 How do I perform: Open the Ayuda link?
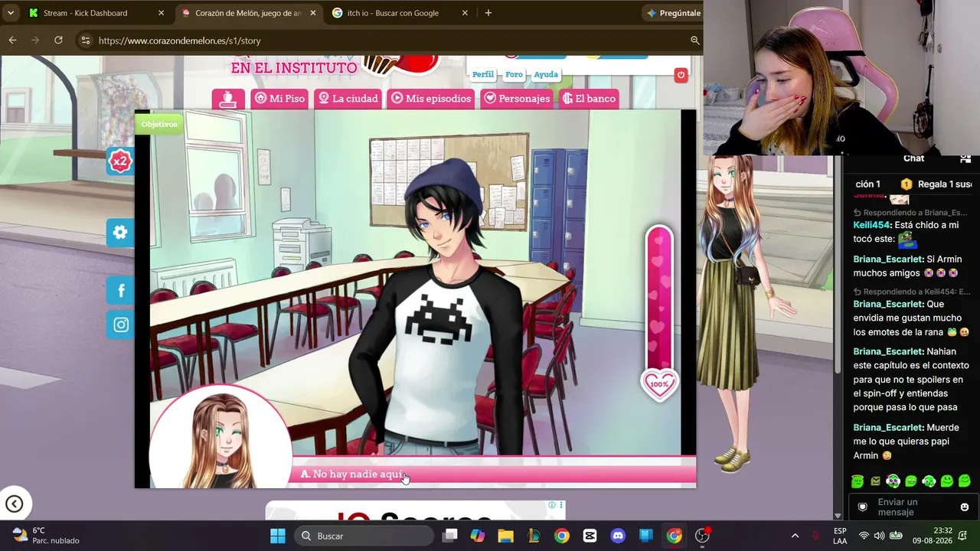[546, 74]
